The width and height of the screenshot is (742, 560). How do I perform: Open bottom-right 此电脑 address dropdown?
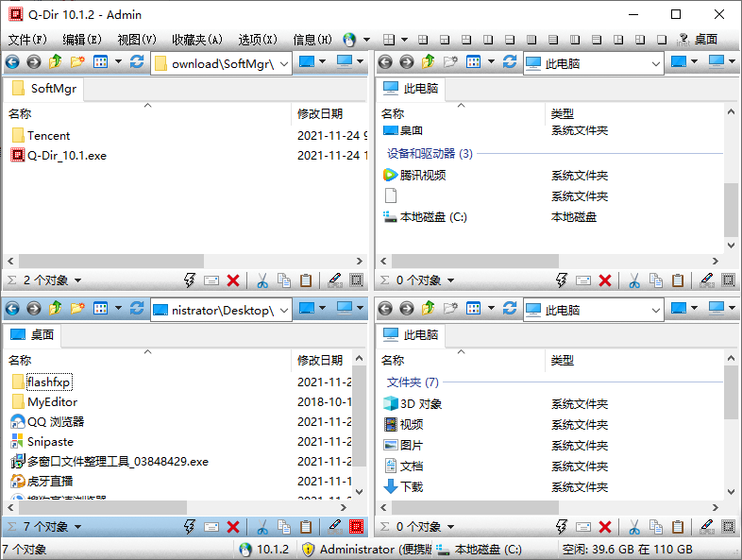pos(656,310)
